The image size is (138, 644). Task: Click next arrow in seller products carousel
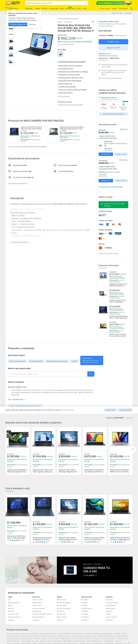click(x=85, y=134)
